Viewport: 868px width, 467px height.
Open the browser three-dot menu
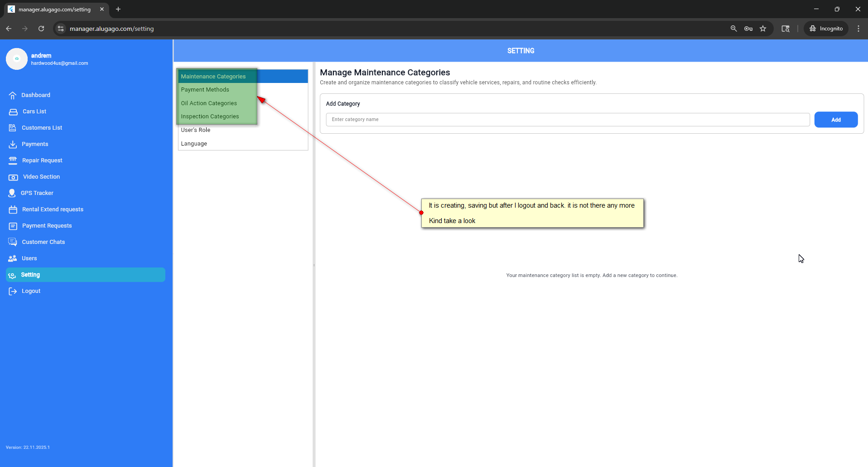[858, 29]
